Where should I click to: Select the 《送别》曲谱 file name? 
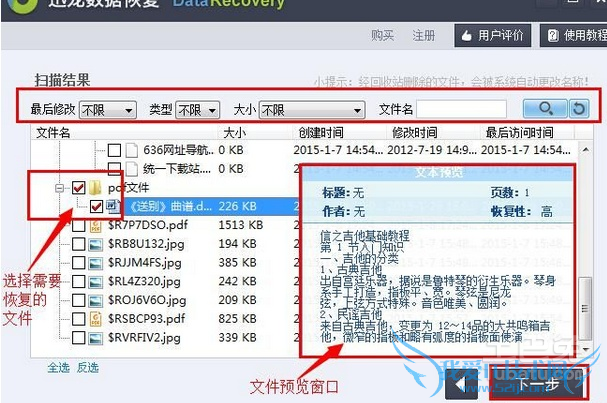point(169,206)
